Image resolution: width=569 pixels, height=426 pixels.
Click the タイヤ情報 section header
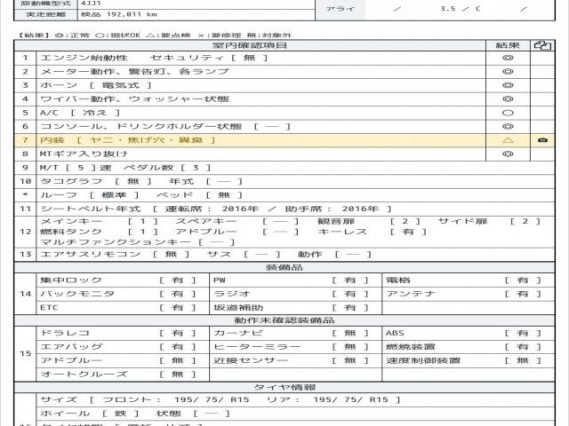coord(284,388)
